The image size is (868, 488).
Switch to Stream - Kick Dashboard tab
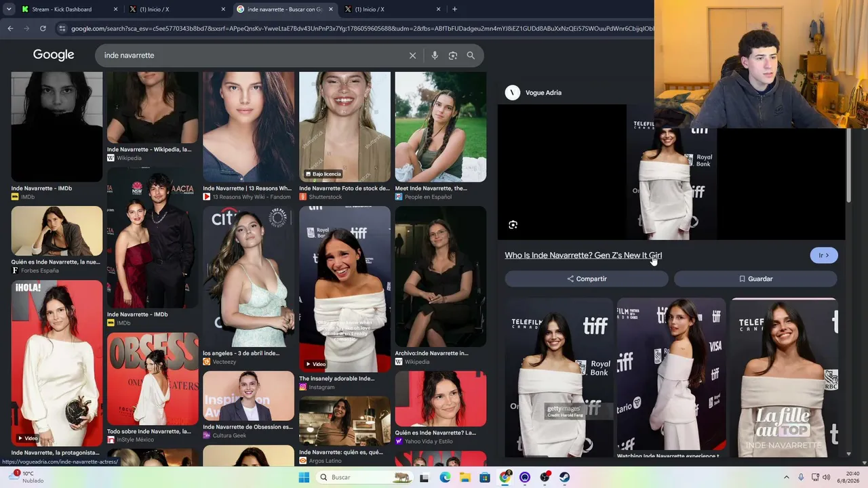click(69, 9)
